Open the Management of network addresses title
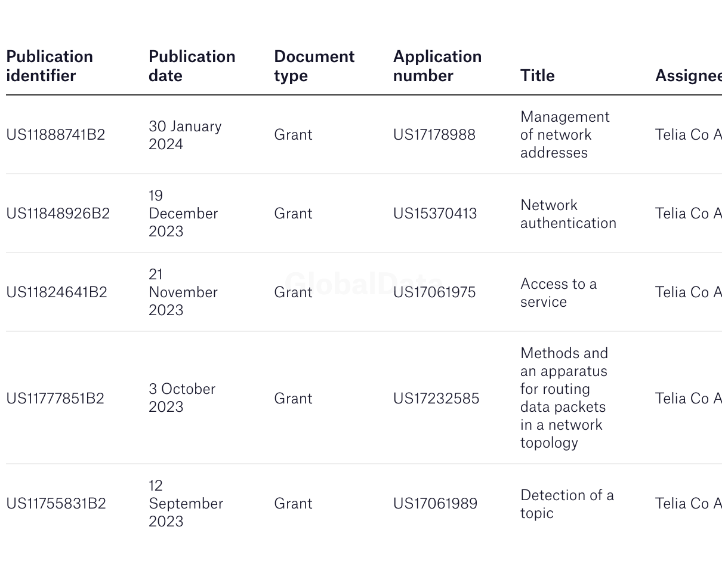Viewport: 728px width, 567px height. point(564,135)
